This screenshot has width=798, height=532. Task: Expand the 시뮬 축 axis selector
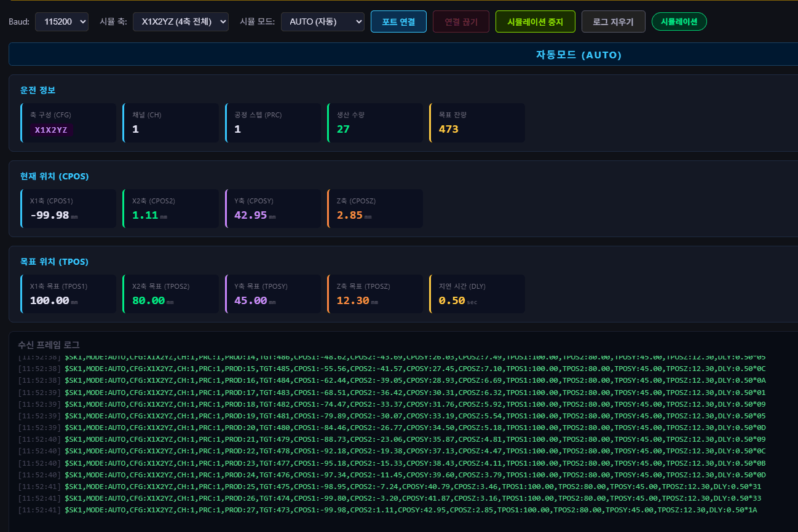click(181, 22)
